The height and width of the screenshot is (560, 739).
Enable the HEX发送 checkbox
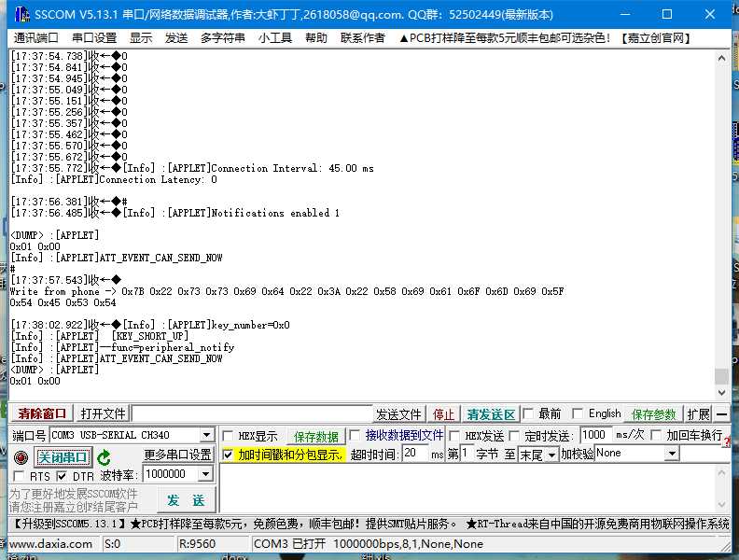tap(454, 436)
